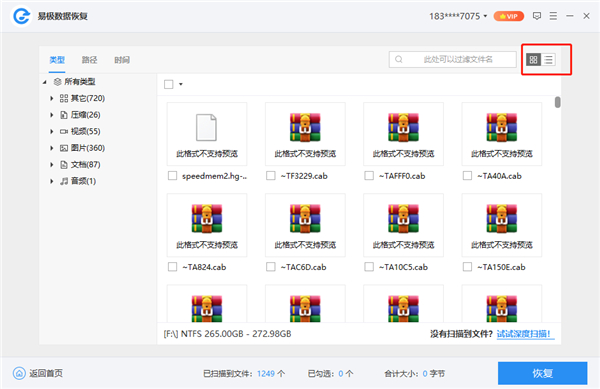Expand the 文档(87) tree node

(x=52, y=164)
